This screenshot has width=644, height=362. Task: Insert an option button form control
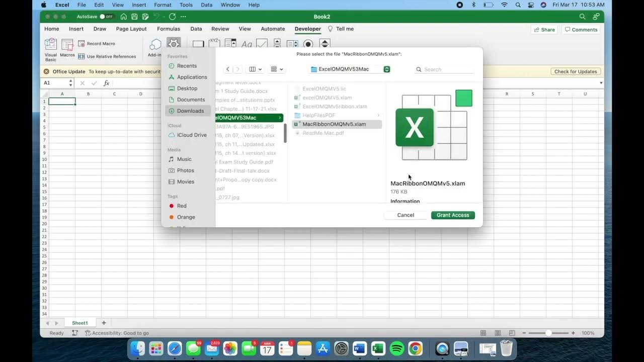308,44
